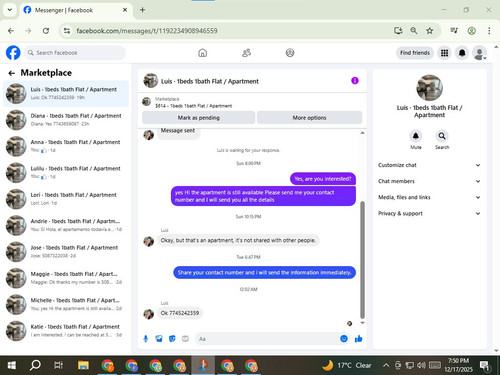500x375 pixels.
Task: Open File Explorer from the taskbar
Action: (x=83, y=365)
